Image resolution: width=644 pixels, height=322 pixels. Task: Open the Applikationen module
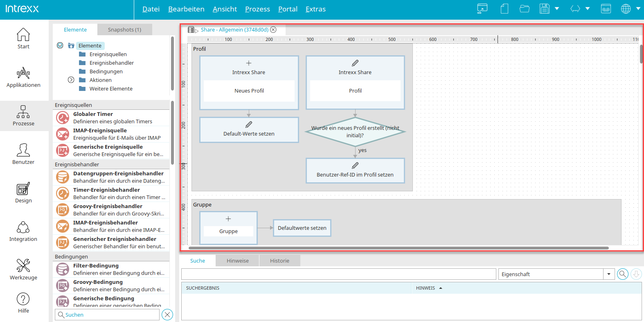(23, 77)
